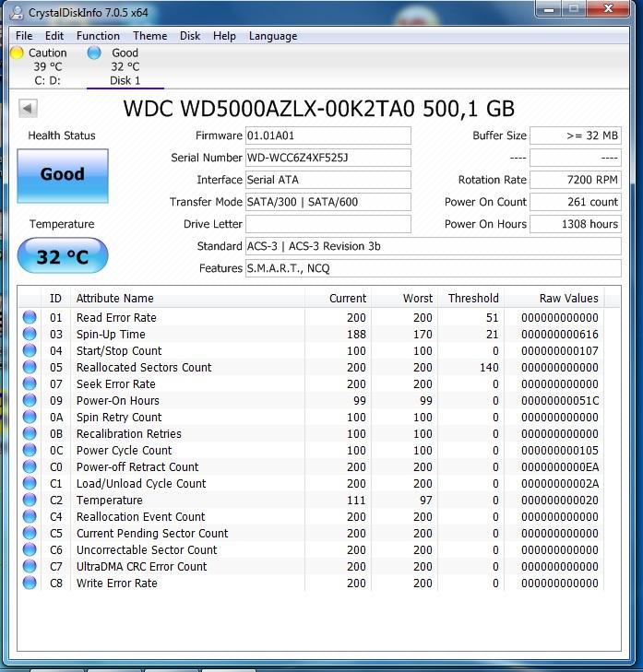This screenshot has height=672, width=643.
Task: Click the Good health status button
Action: pyautogui.click(x=63, y=176)
